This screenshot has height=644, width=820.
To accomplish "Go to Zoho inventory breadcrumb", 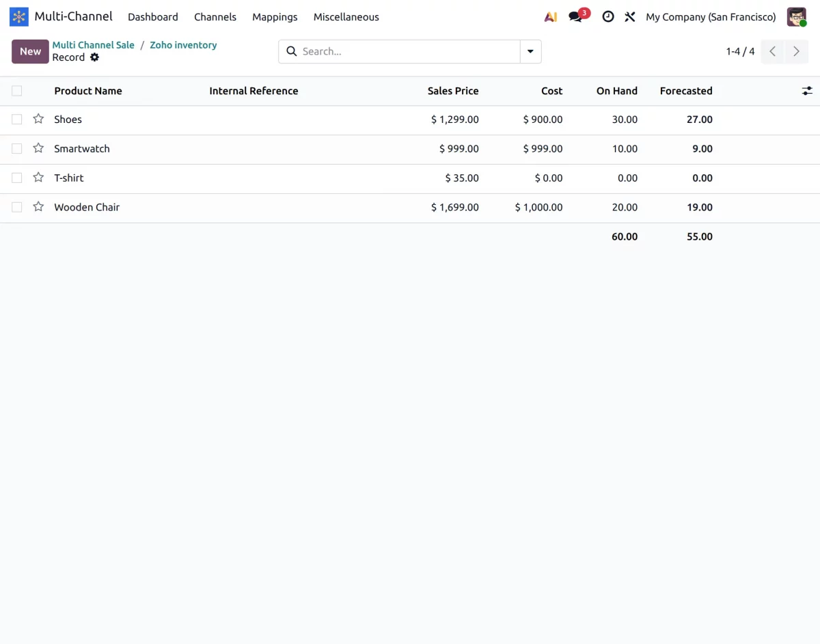I will [x=183, y=45].
